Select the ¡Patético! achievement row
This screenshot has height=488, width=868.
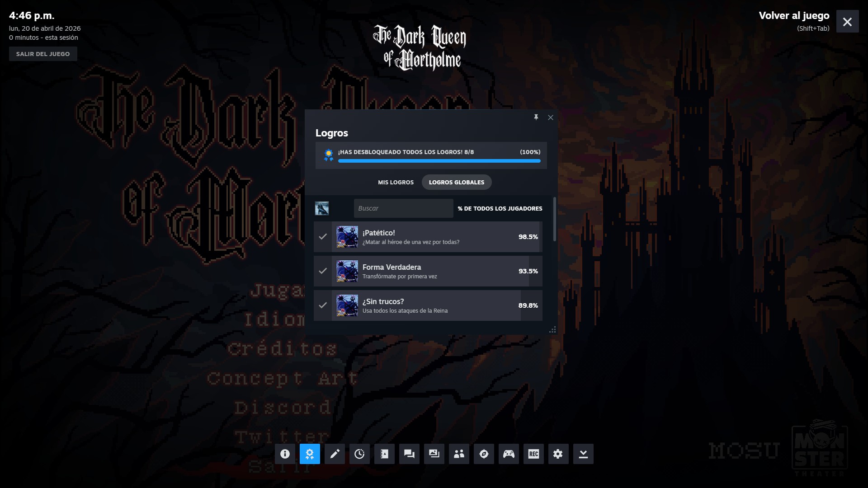click(x=428, y=237)
